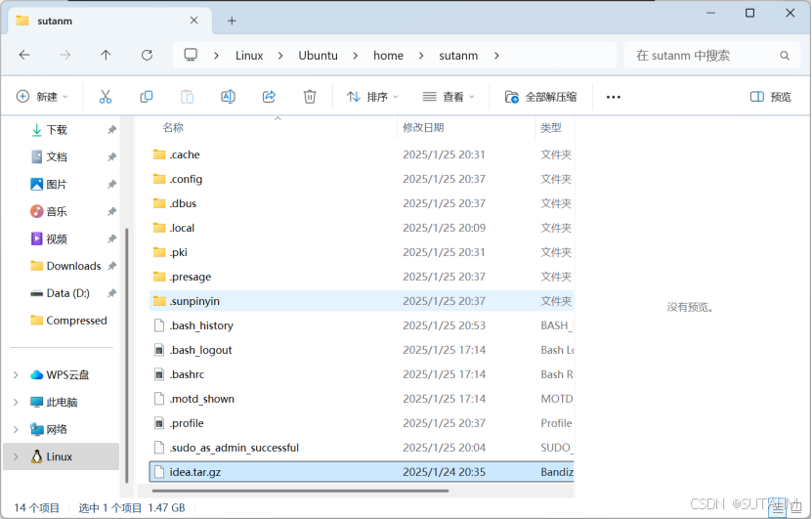The width and height of the screenshot is (812, 519).
Task: Expand the WPS云盘 tree node
Action: 16,374
